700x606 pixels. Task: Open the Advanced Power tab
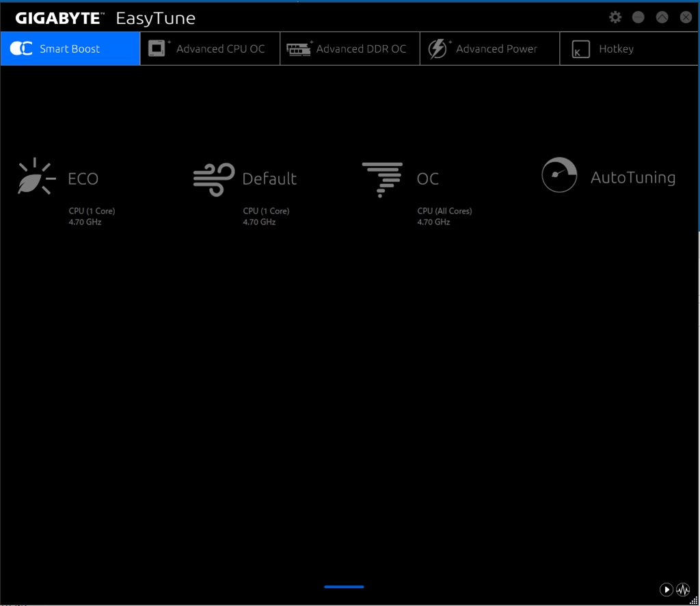pos(489,49)
